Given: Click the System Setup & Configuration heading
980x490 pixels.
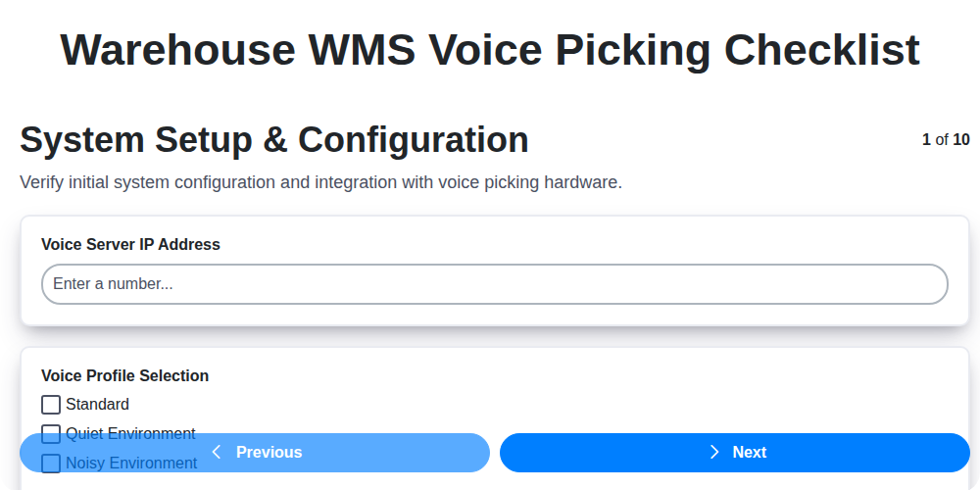Looking at the screenshot, I should tap(274, 140).
